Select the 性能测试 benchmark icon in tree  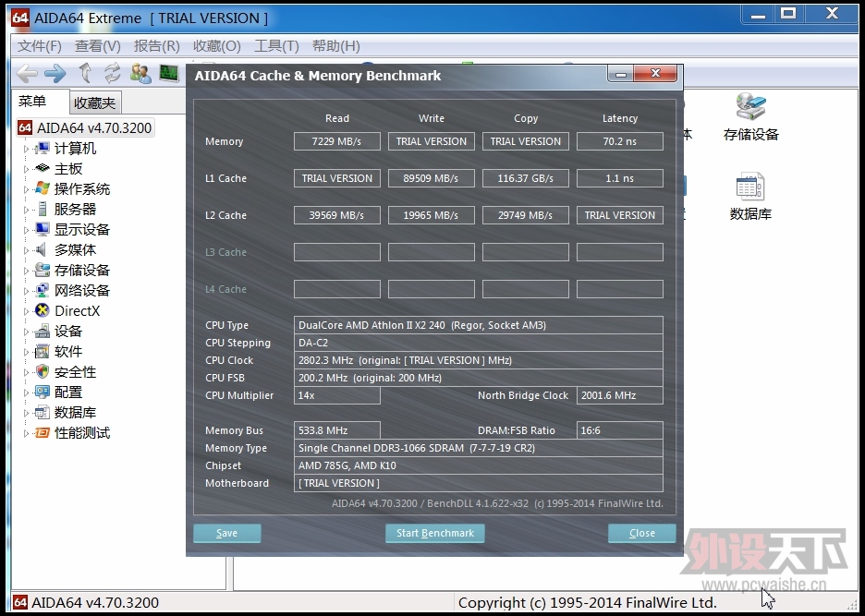(x=42, y=433)
